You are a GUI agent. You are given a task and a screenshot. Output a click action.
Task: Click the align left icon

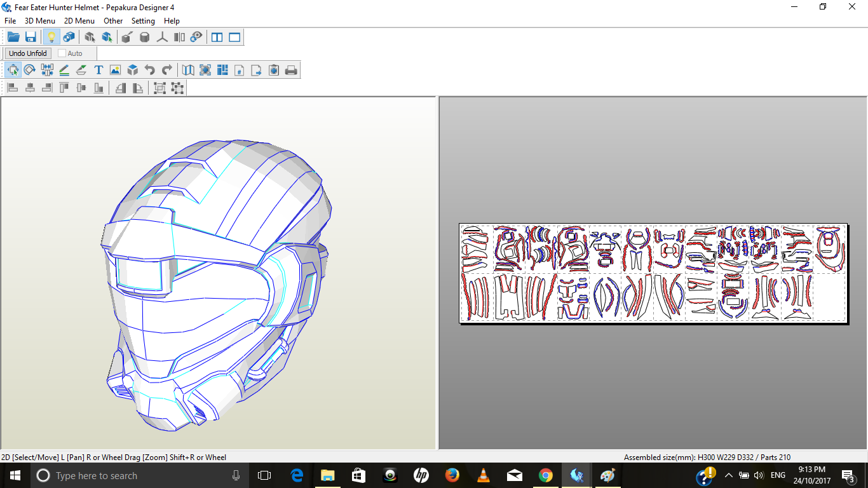click(x=13, y=88)
